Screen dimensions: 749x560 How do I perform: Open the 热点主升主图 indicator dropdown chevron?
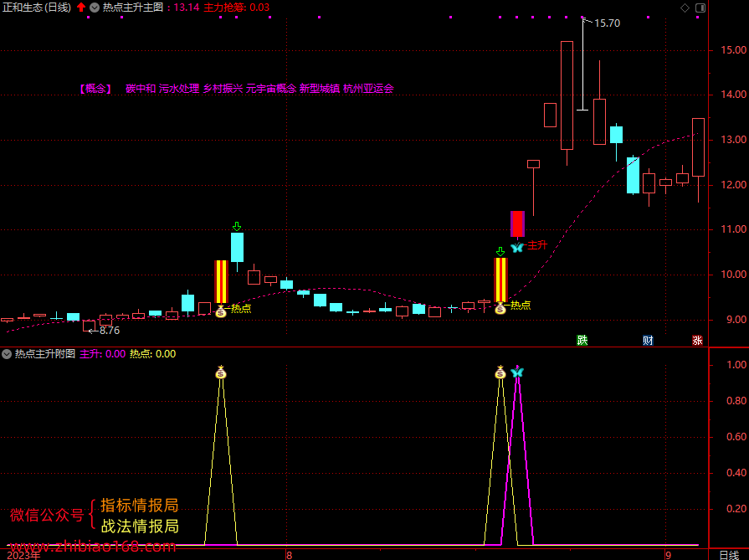coord(95,8)
